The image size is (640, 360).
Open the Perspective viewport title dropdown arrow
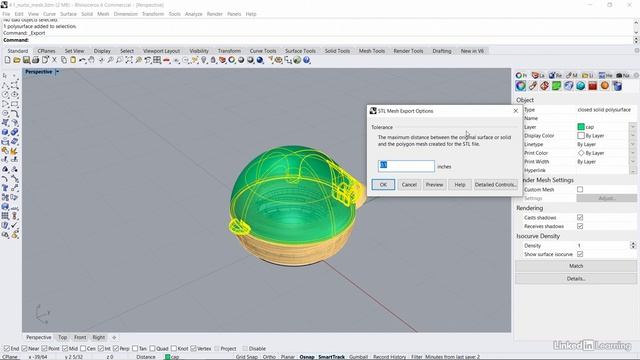58,72
